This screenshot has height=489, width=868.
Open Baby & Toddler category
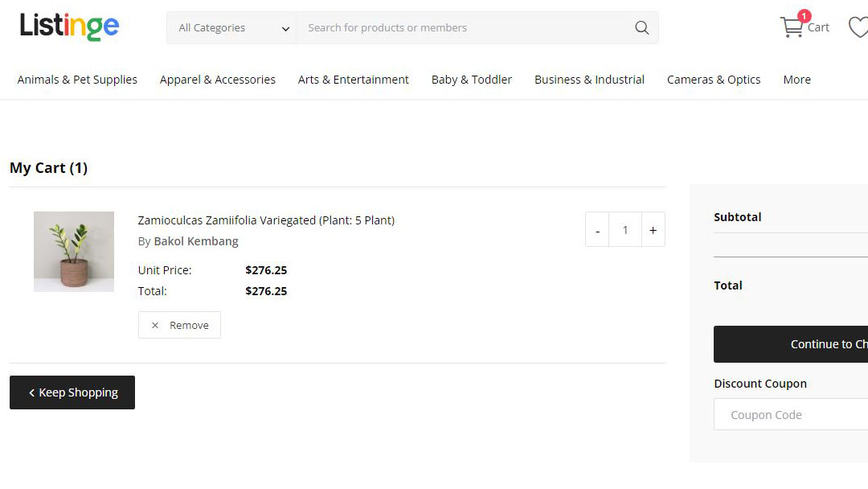[x=471, y=80]
